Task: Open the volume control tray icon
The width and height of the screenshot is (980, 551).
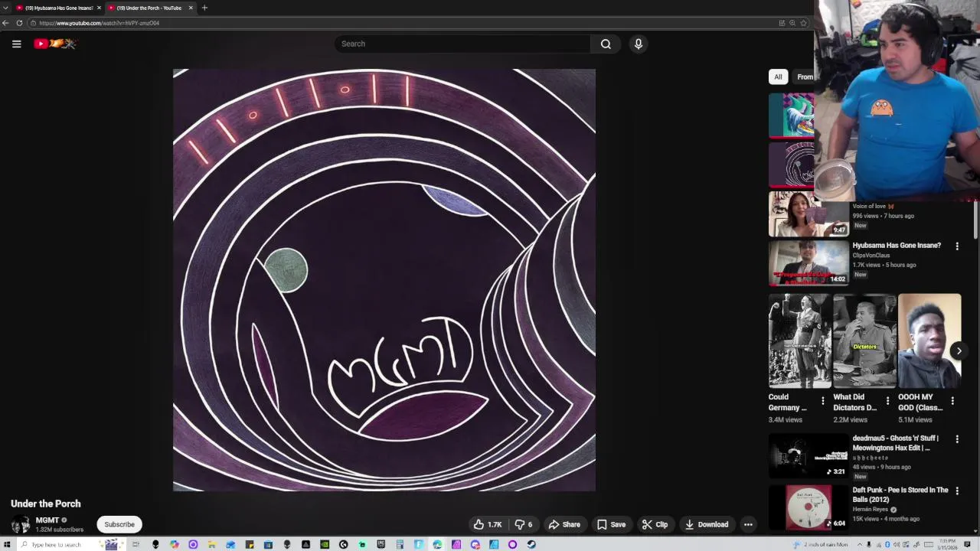Action: coord(897,544)
